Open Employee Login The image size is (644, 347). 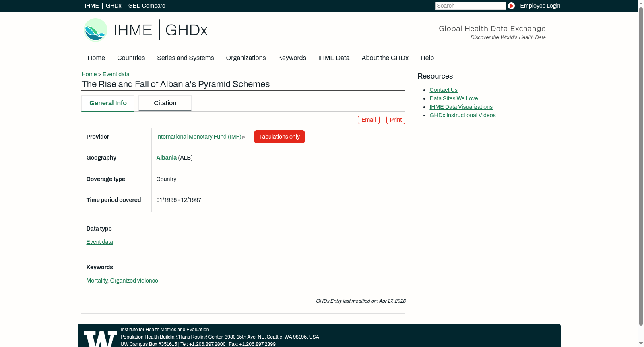coord(540,6)
